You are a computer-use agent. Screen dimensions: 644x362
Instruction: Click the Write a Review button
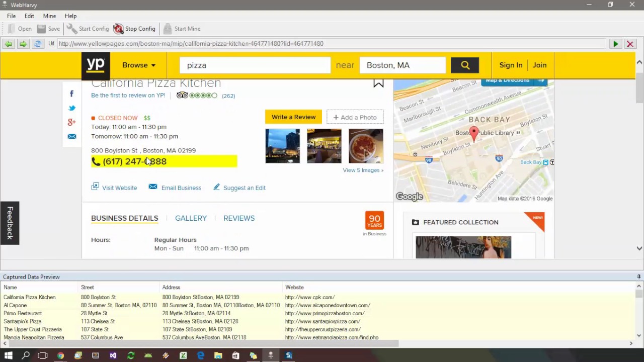pos(294,117)
